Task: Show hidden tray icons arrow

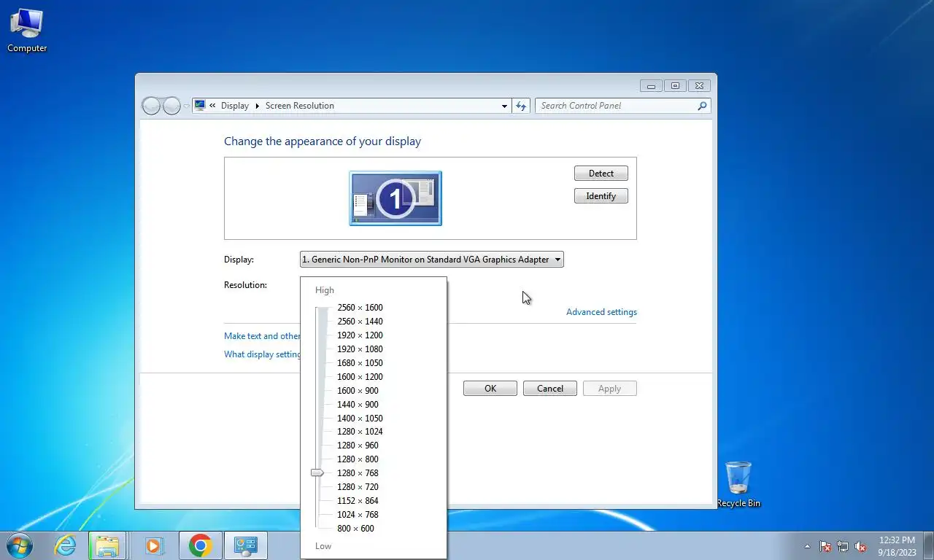Action: point(807,546)
